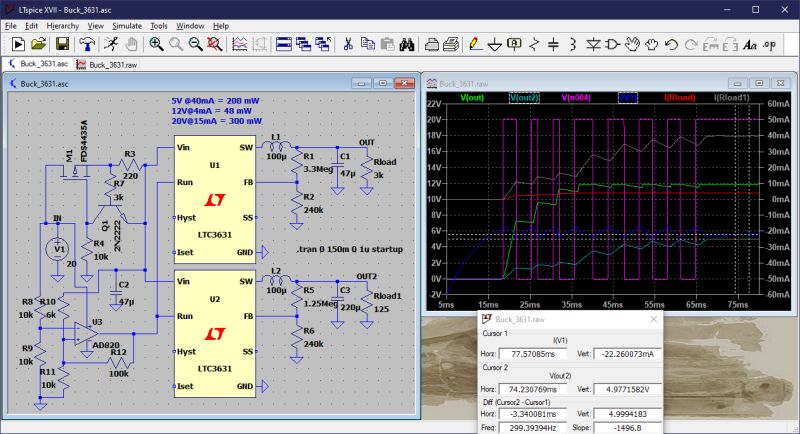Click Cursor 2 Horz field 74.230769ms
The image size is (800, 434).
533,389
